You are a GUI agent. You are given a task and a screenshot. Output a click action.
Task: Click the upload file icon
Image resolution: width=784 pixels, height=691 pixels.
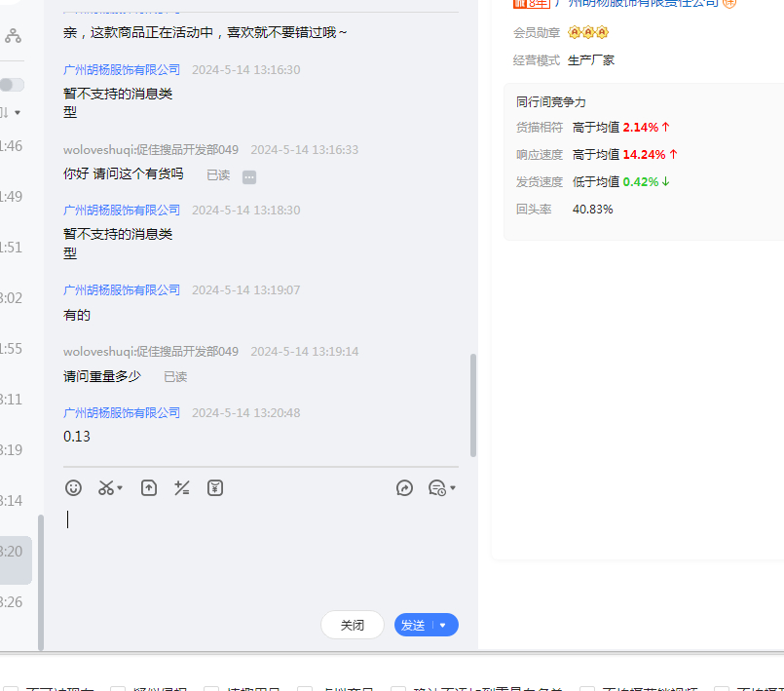click(x=149, y=488)
